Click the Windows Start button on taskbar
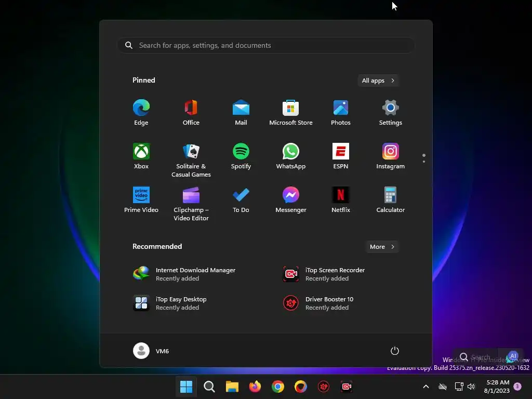Image resolution: width=532 pixels, height=399 pixels. 187,387
